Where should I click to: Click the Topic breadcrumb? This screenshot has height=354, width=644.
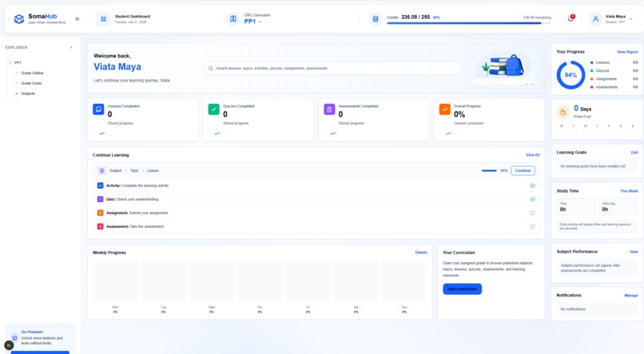point(134,170)
